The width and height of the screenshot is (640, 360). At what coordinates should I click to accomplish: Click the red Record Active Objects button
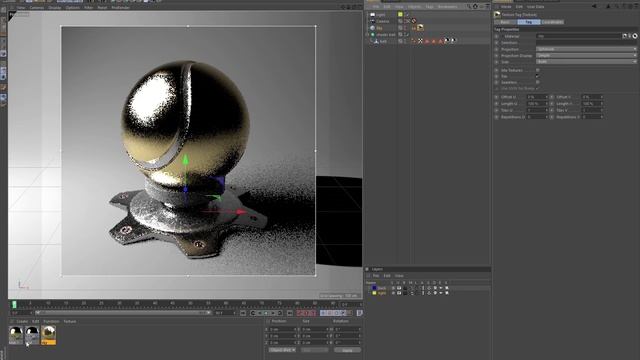point(300,313)
